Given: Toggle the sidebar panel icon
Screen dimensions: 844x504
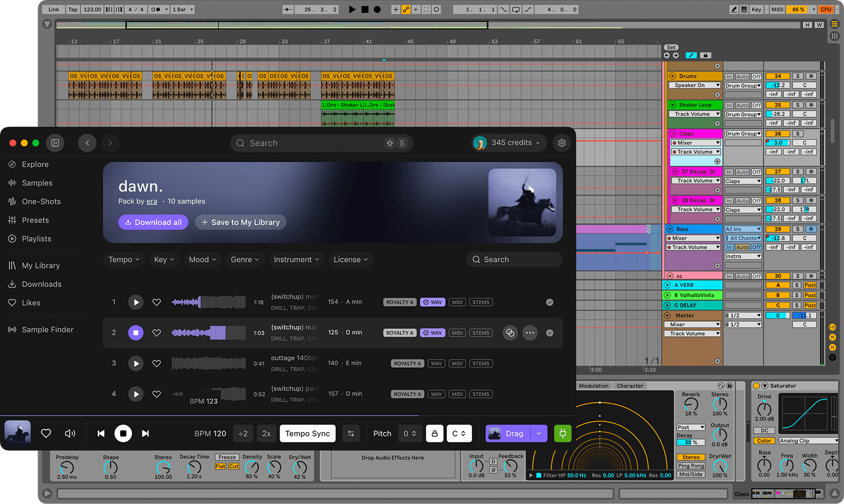Looking at the screenshot, I should pos(55,143).
